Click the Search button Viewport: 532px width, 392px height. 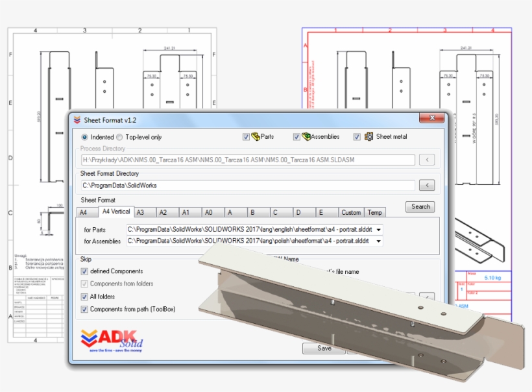[x=419, y=206]
